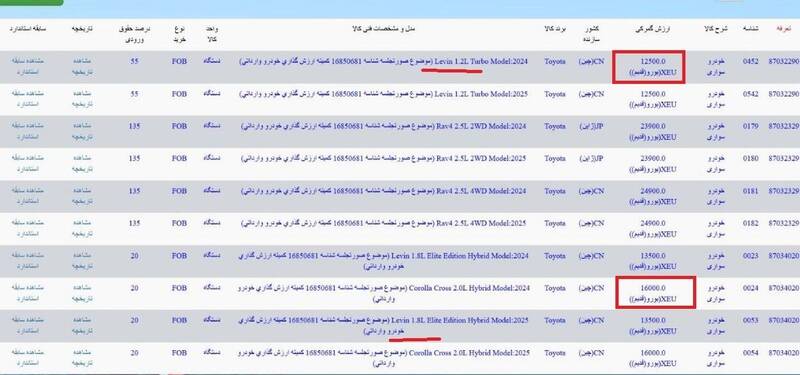This screenshot has height=375, width=800.
Task: Click customs value 13500.0 in row 0023
Action: (x=653, y=256)
